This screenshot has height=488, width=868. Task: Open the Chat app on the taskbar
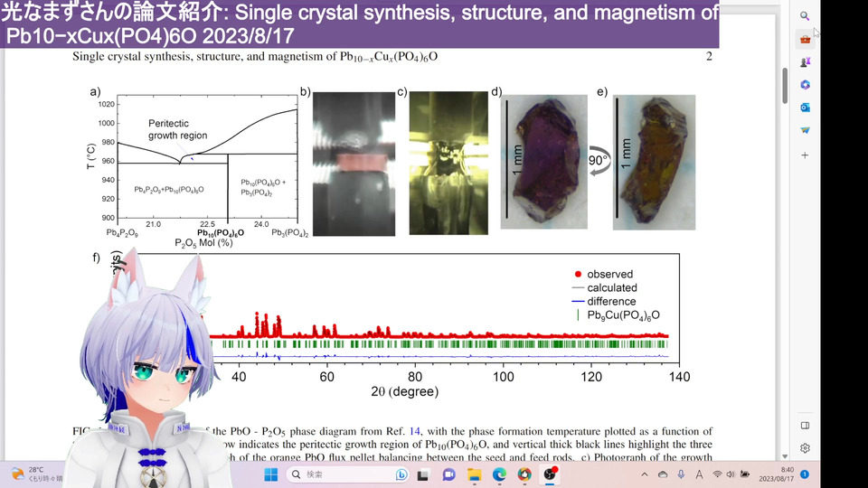click(x=448, y=474)
